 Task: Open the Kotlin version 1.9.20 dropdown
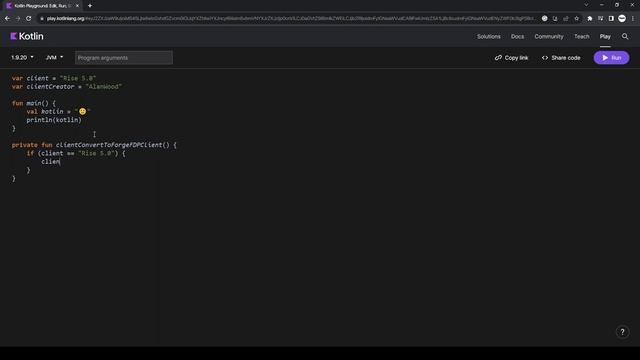22,58
